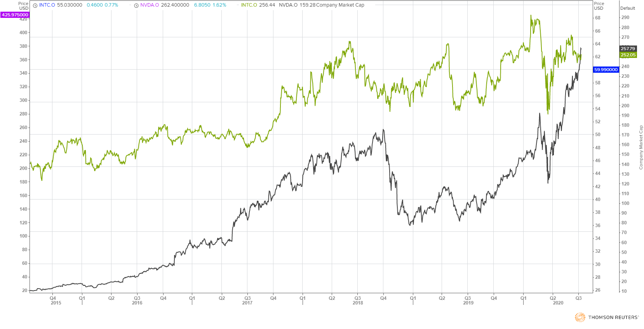This screenshot has width=644, height=329.
Task: Click the vertical Company Market Cap axis title
Action: [641, 147]
